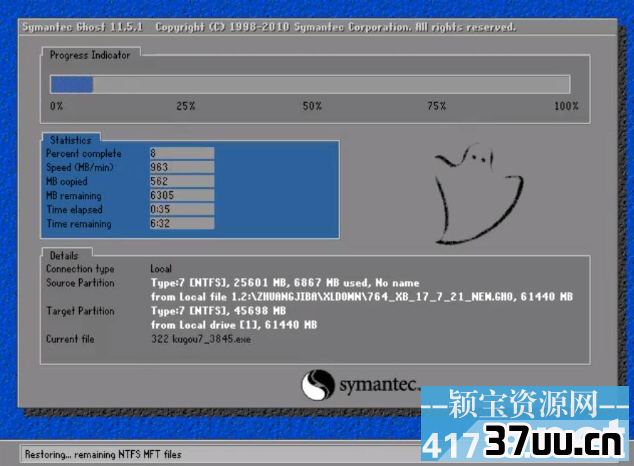
Task: Click the Symantec Ghost 11.5.1 title text
Action: coord(82,27)
